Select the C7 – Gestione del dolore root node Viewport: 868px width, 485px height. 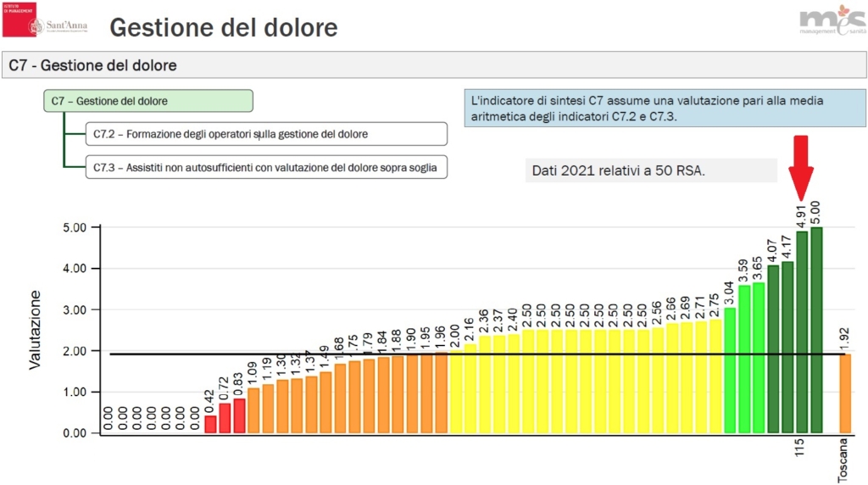(x=148, y=101)
